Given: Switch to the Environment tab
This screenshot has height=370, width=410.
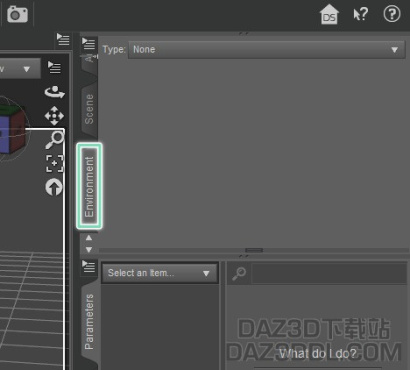Looking at the screenshot, I should click(x=89, y=186).
